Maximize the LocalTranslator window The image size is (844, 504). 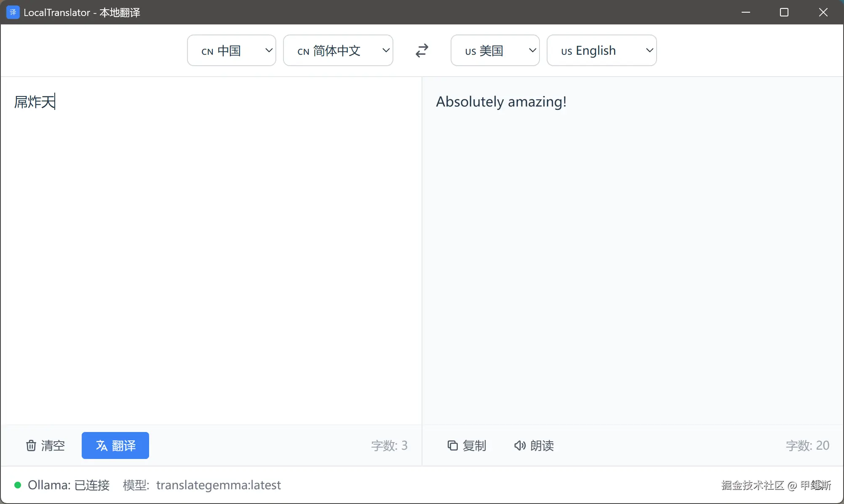784,12
